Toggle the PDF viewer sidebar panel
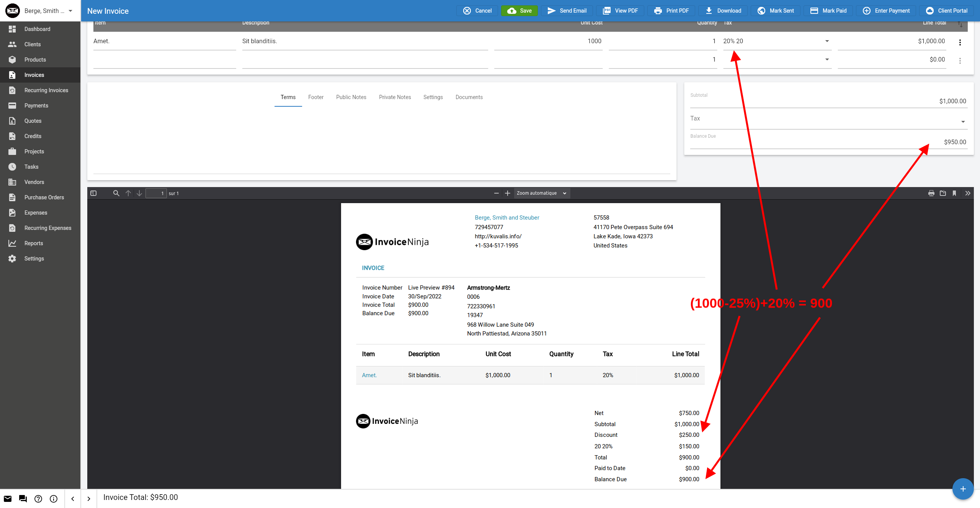Viewport: 980px width, 508px height. pos(93,193)
